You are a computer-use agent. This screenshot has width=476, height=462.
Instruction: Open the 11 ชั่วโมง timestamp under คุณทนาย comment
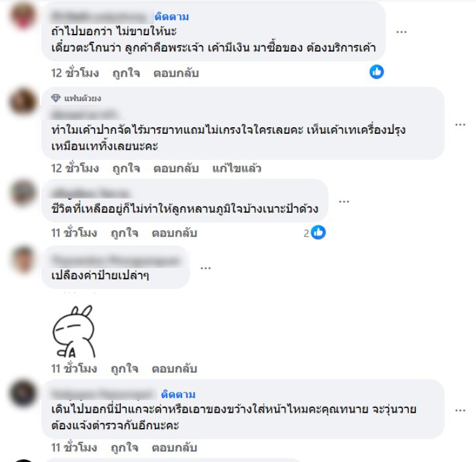74,447
